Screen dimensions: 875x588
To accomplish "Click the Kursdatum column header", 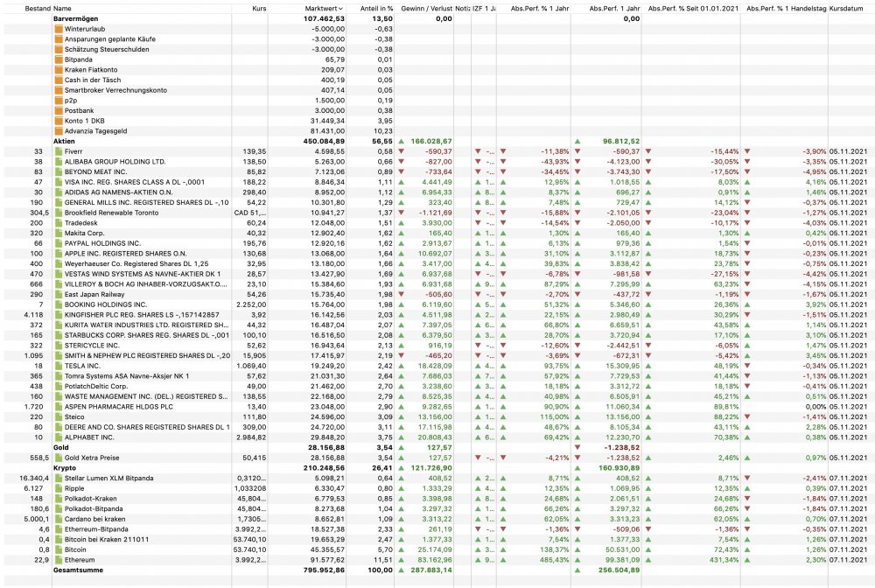I will 846,9.
